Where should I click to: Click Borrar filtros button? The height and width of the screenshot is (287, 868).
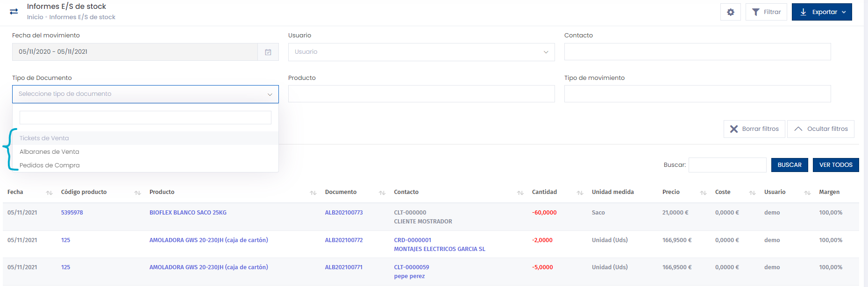[754, 129]
